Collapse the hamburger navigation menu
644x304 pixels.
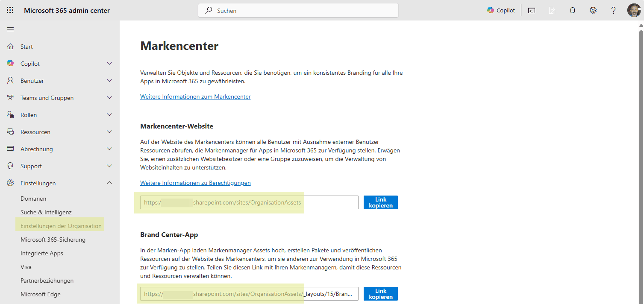tap(10, 29)
